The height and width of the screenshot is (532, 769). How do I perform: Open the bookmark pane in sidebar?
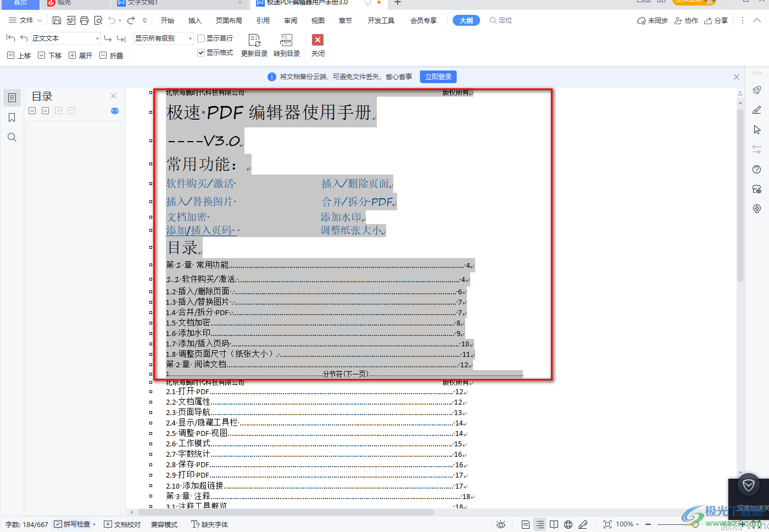point(12,117)
